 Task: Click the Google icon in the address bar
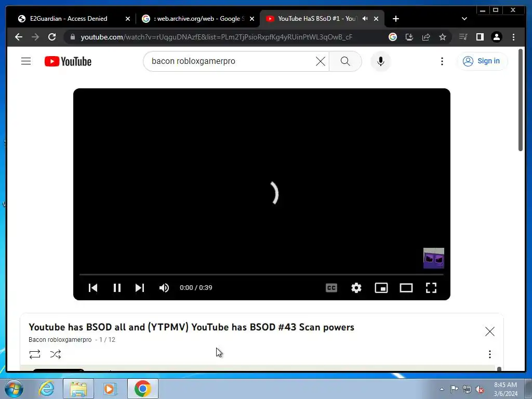pyautogui.click(x=393, y=37)
